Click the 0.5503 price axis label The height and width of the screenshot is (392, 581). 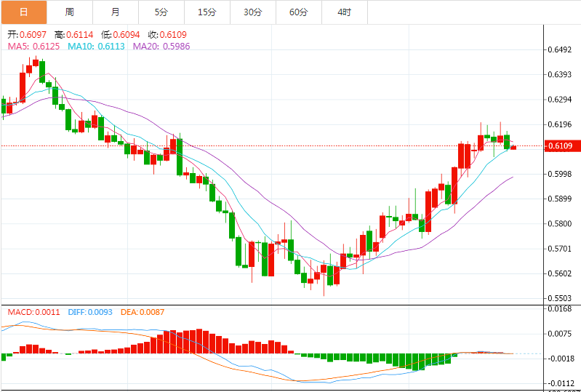coord(559,299)
